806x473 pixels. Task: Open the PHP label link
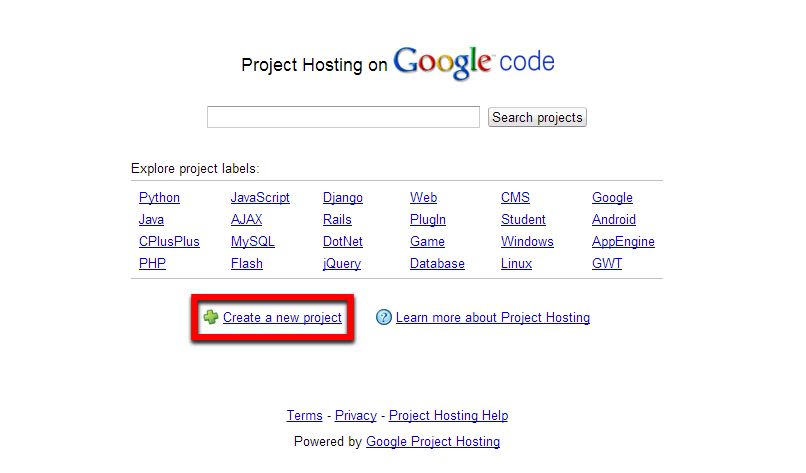point(152,264)
